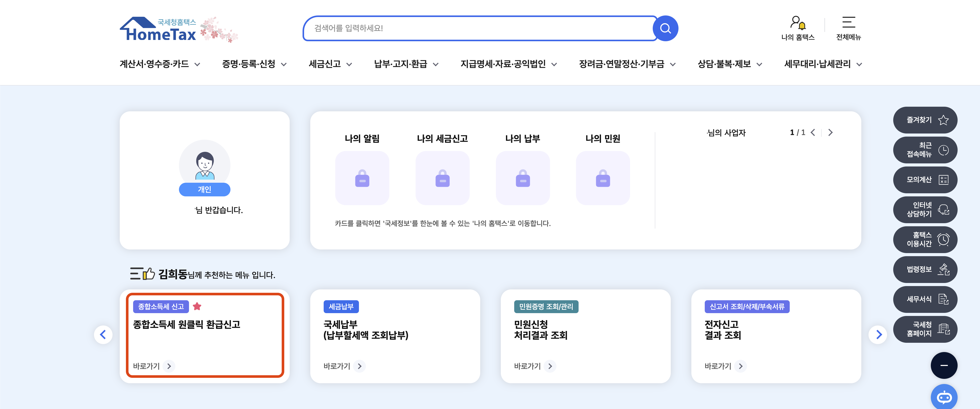Open 나의 홈택스 profile icon
The height and width of the screenshot is (409, 980).
797,24
